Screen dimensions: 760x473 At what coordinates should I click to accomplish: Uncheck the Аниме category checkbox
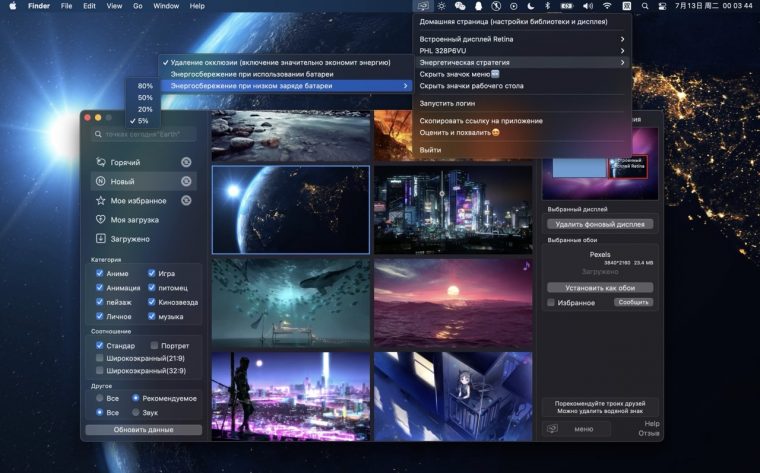[x=100, y=273]
